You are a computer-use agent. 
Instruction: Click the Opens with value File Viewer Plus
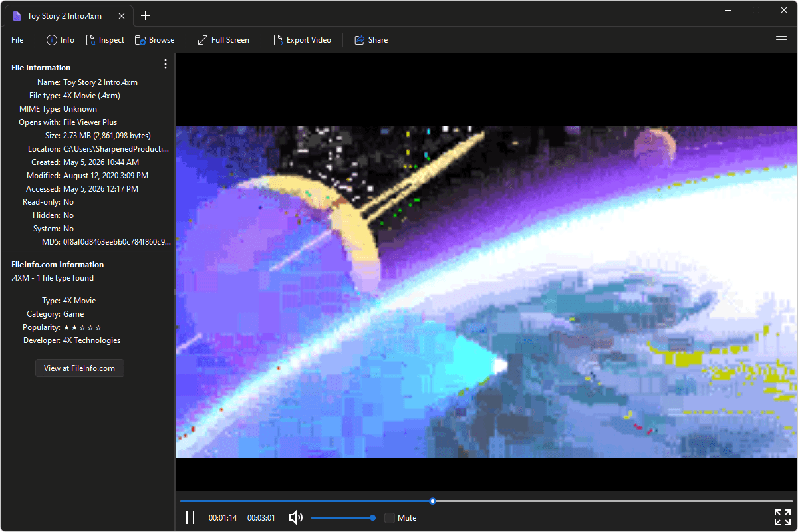tap(90, 122)
